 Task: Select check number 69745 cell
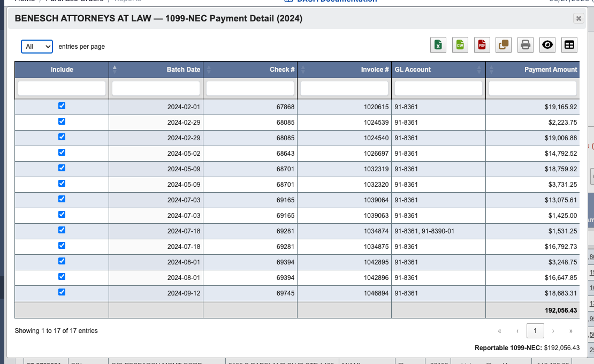pos(250,293)
